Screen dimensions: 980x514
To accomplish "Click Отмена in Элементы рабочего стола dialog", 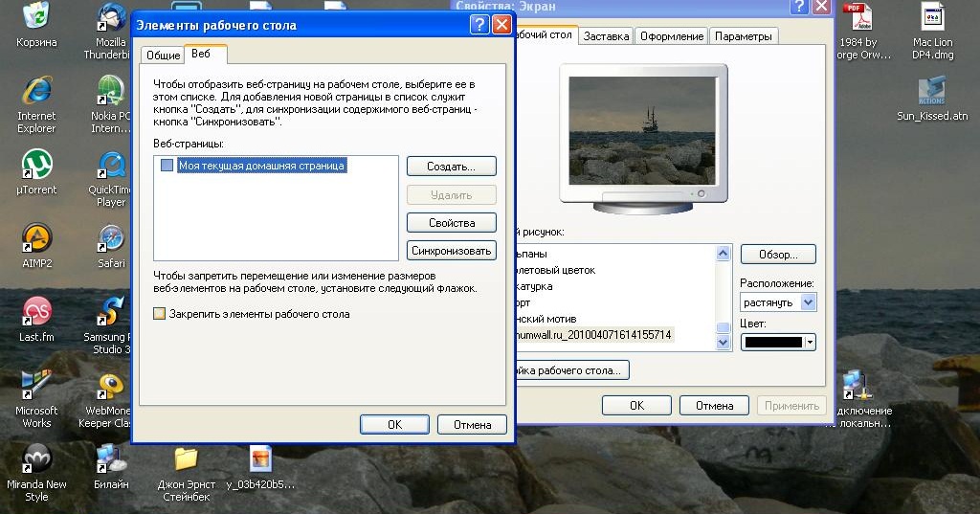I will tap(472, 425).
